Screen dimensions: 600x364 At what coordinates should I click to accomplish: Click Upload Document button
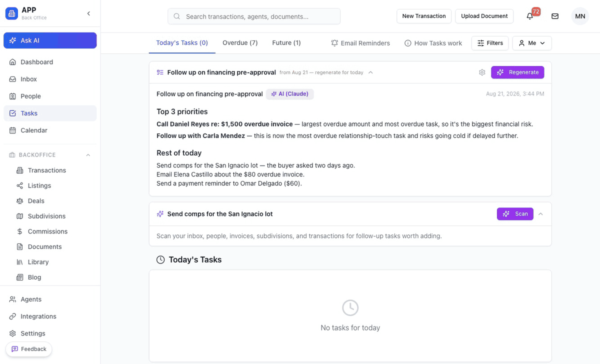tap(484, 16)
